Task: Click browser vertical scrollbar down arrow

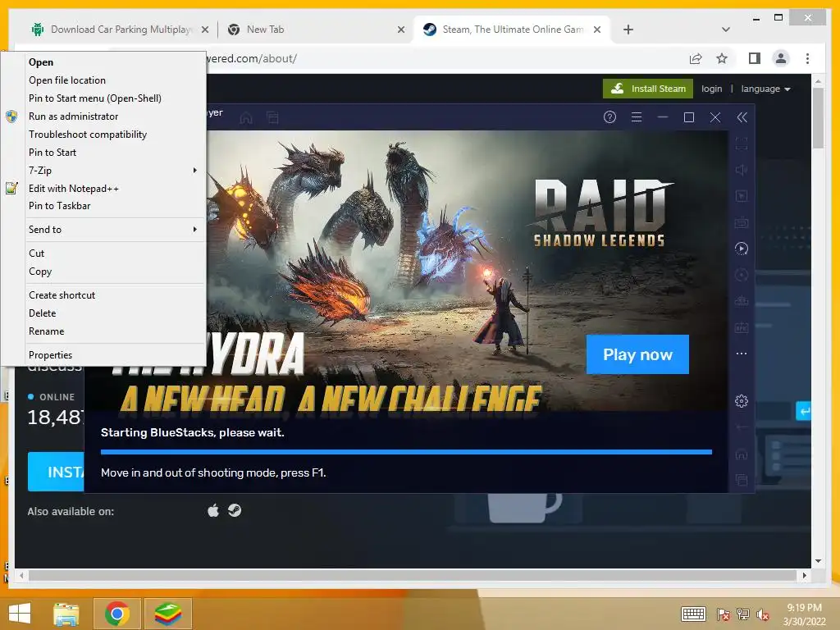Action: (818, 561)
